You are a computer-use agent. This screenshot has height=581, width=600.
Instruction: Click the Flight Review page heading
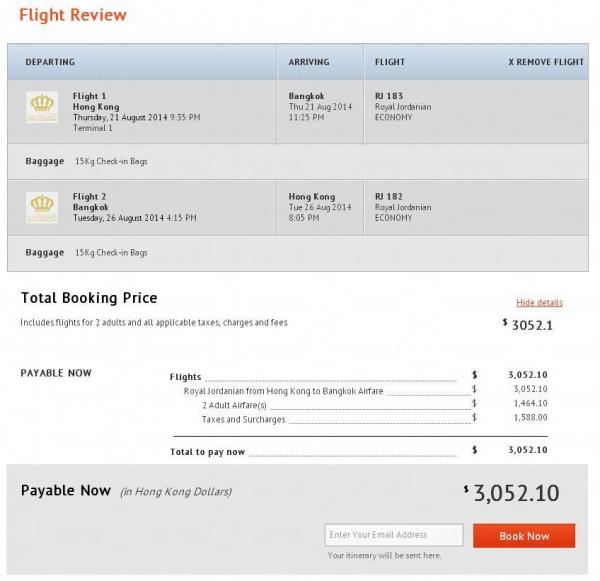[x=73, y=15]
